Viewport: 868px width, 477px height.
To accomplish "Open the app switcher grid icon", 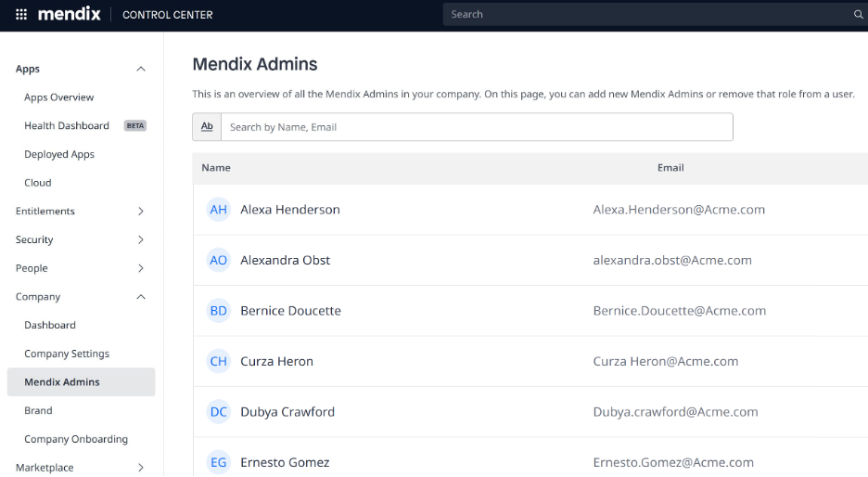I will [21, 15].
